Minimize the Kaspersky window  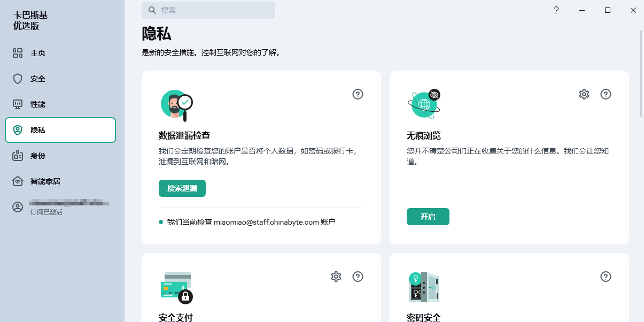(x=582, y=10)
